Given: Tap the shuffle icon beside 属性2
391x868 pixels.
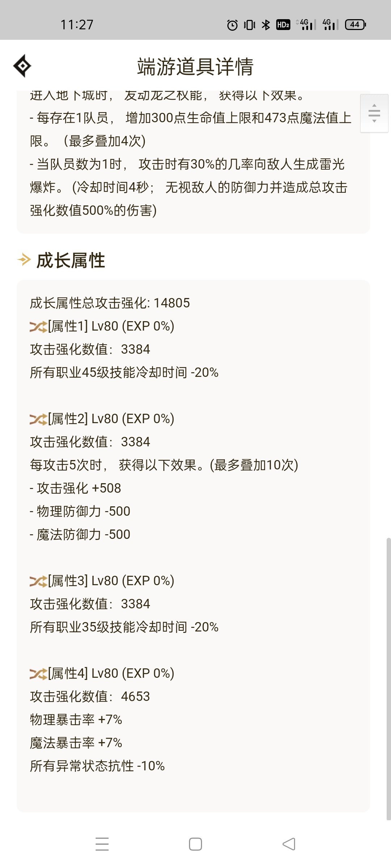Looking at the screenshot, I should [38, 420].
